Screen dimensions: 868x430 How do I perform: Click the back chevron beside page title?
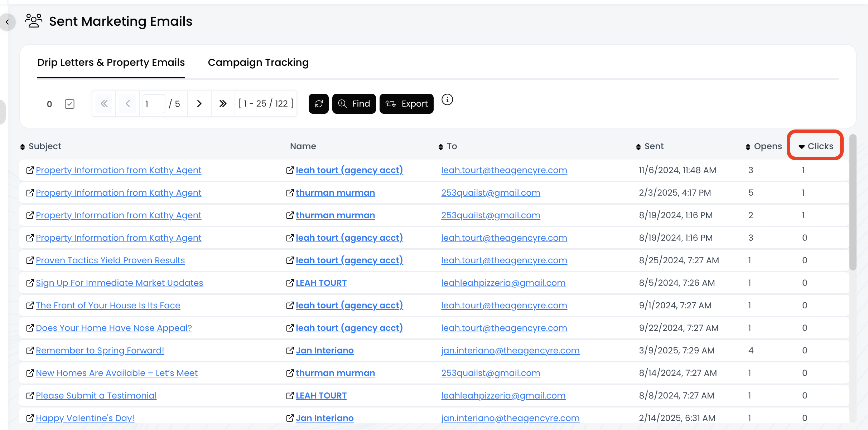coord(7,22)
